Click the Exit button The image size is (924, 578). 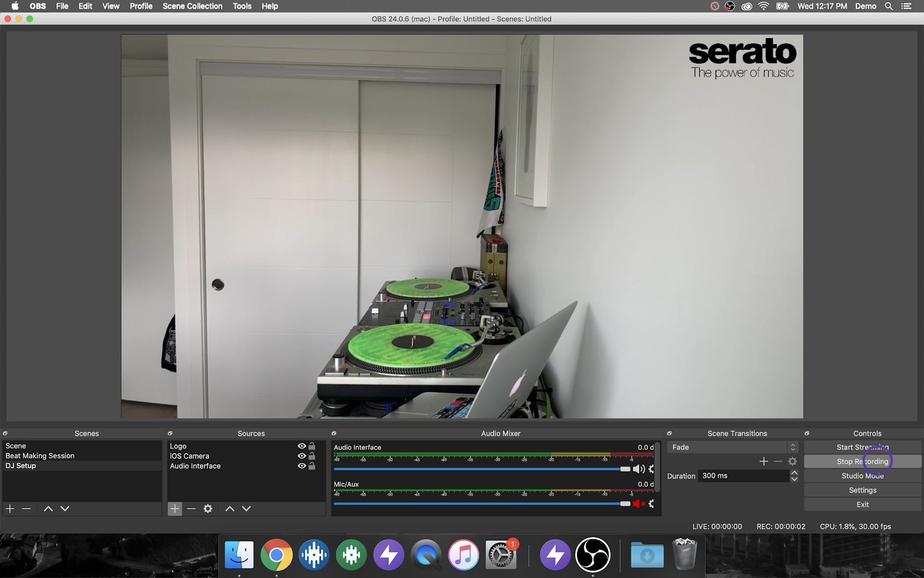click(863, 505)
